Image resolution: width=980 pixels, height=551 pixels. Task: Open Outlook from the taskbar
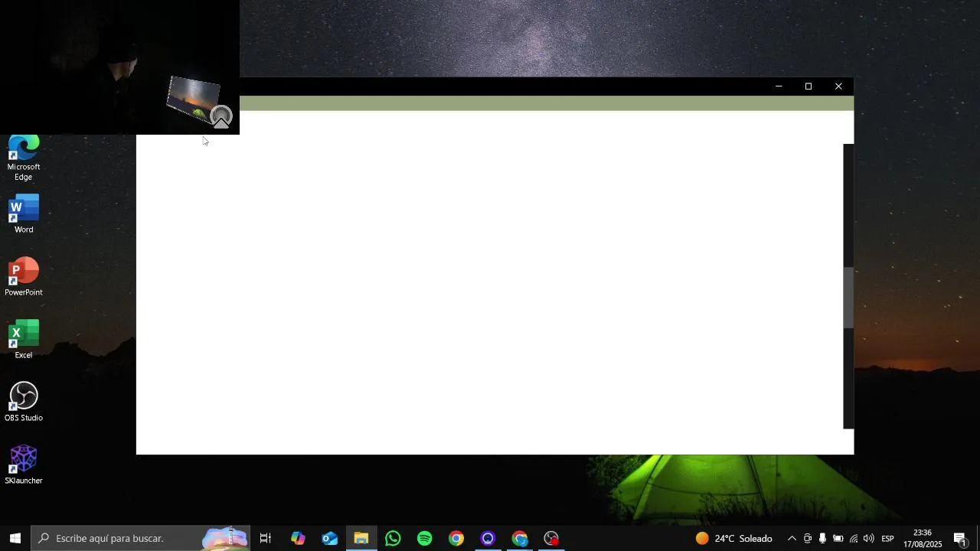[x=330, y=538]
